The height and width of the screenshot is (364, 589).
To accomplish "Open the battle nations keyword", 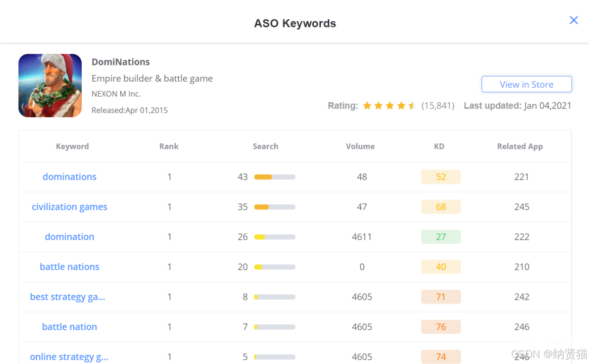I will (x=70, y=267).
